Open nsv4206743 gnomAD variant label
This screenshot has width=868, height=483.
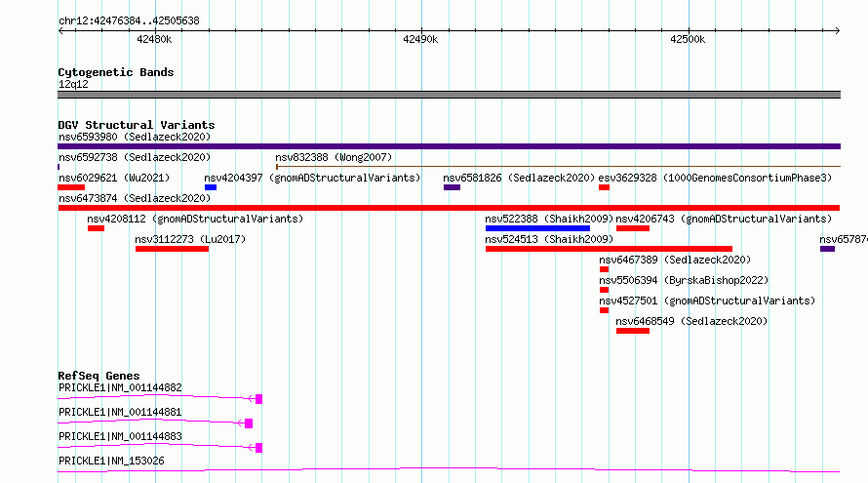pyautogui.click(x=724, y=219)
